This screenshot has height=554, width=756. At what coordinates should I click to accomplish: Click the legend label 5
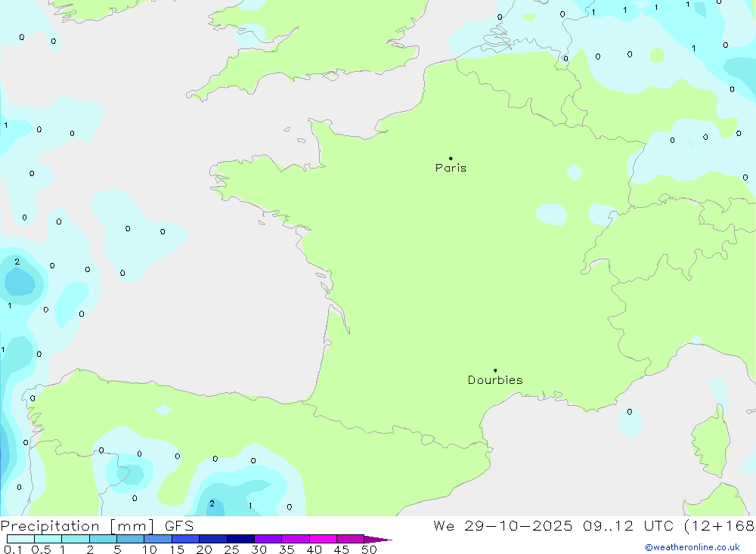[117, 549]
